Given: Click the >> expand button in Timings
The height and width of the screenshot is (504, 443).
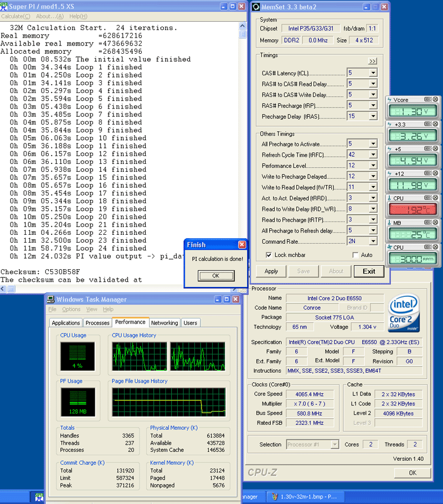Looking at the screenshot, I should [373, 61].
